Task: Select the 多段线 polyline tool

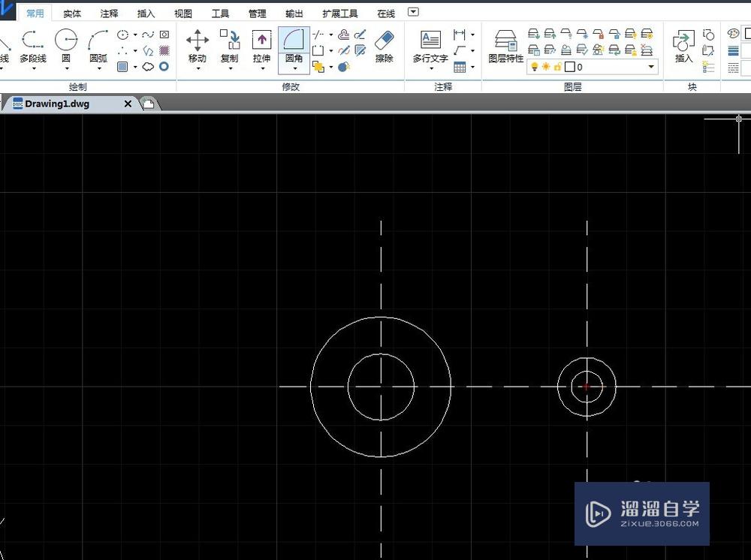Action: pyautogui.click(x=33, y=47)
